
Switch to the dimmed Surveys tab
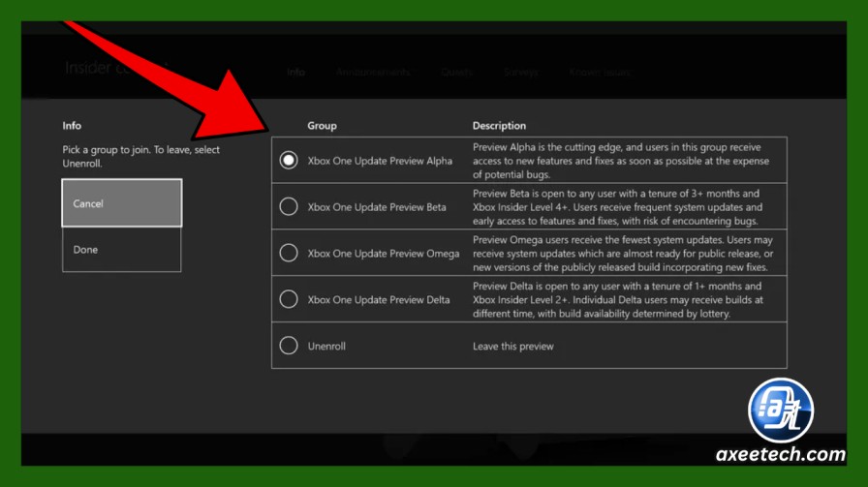pyautogui.click(x=521, y=72)
